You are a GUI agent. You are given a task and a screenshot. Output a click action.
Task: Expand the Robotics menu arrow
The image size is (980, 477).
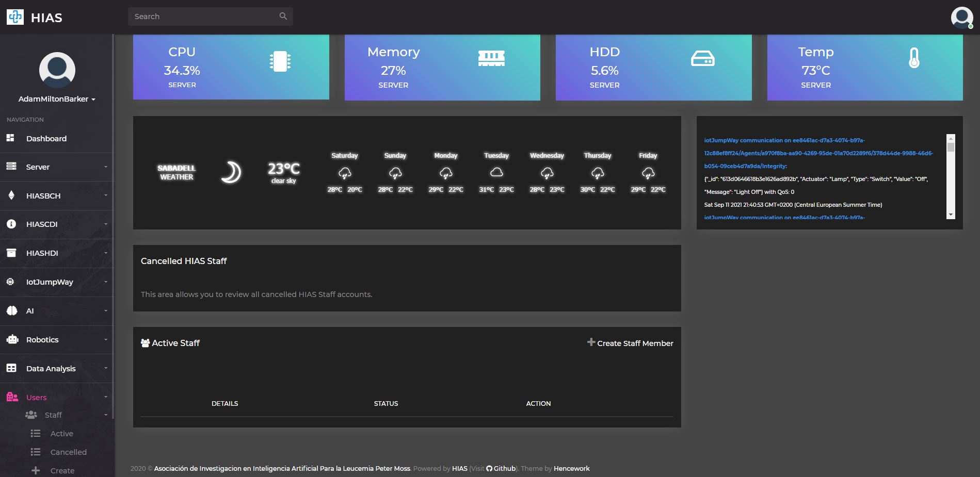pos(106,339)
